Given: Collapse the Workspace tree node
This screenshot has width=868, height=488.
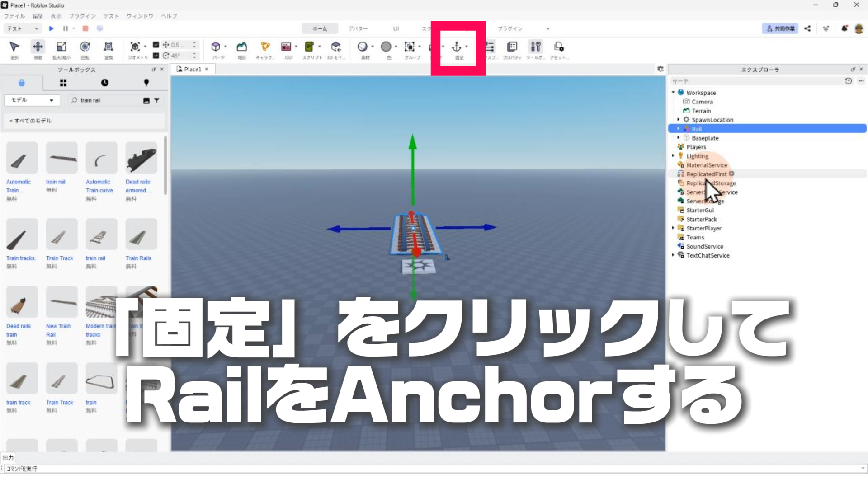Looking at the screenshot, I should pos(673,92).
